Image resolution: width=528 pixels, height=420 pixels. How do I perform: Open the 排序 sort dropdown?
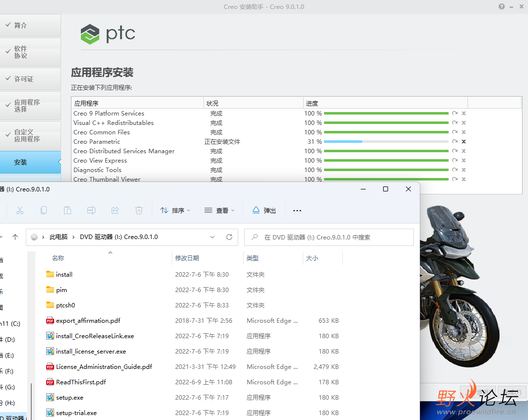click(x=175, y=210)
